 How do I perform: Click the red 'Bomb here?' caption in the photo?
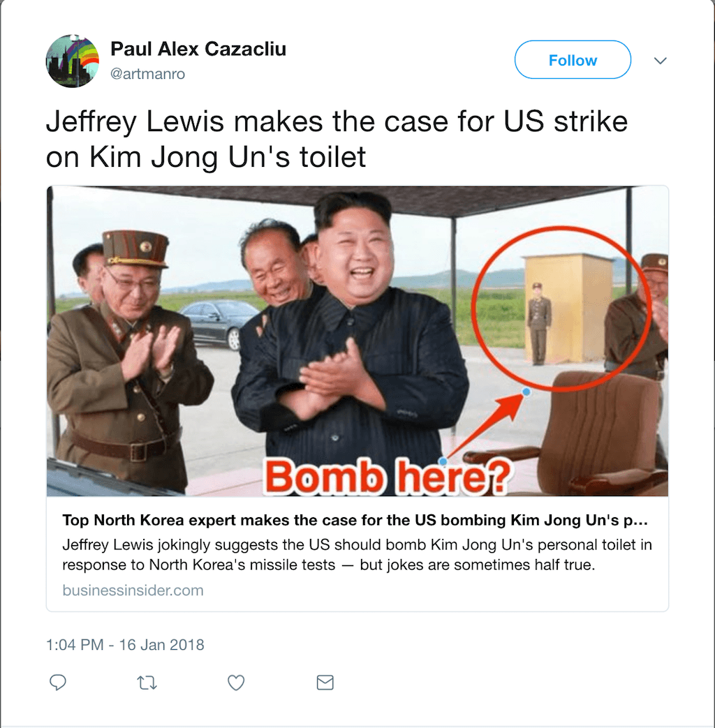387,477
